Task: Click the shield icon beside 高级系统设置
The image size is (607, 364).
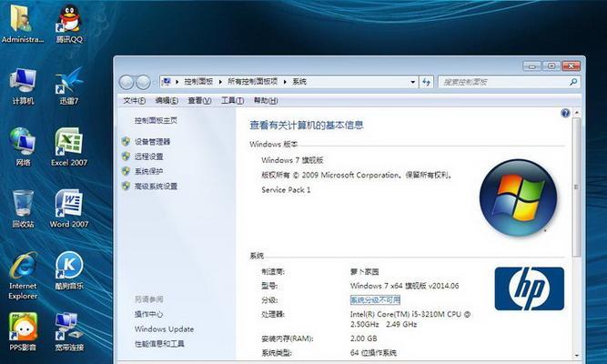Action: pos(126,186)
